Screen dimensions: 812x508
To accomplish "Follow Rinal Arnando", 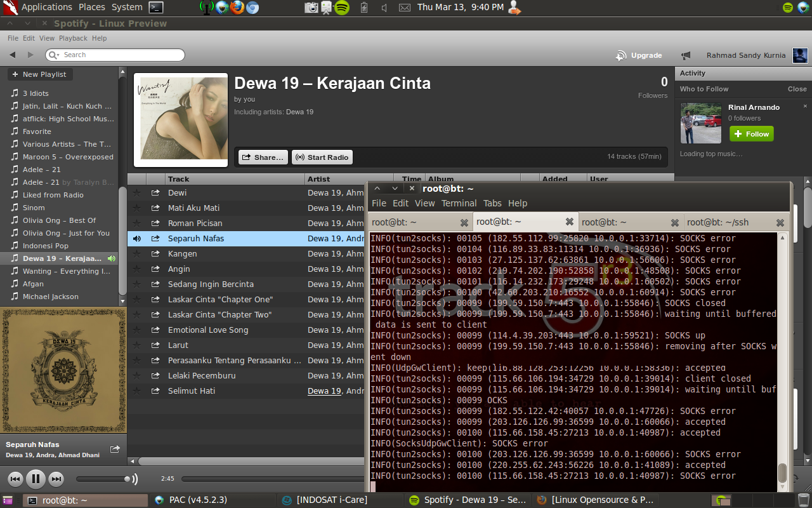I will (x=752, y=134).
